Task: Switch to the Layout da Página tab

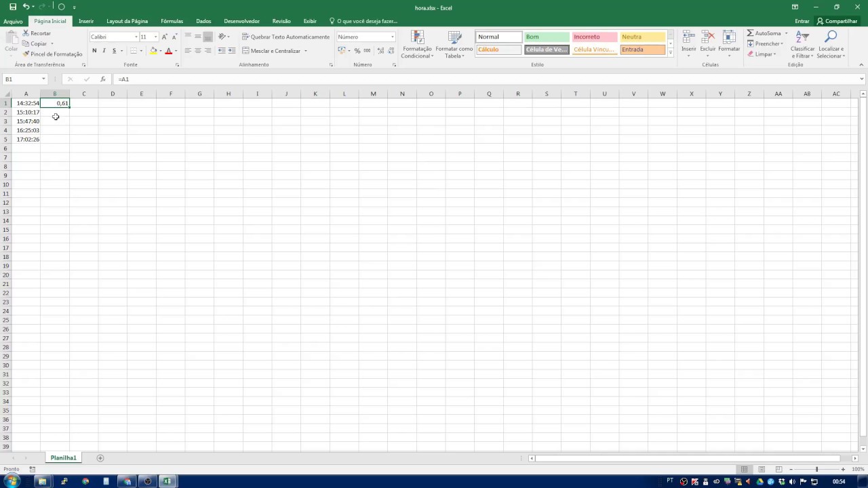Action: (127, 21)
